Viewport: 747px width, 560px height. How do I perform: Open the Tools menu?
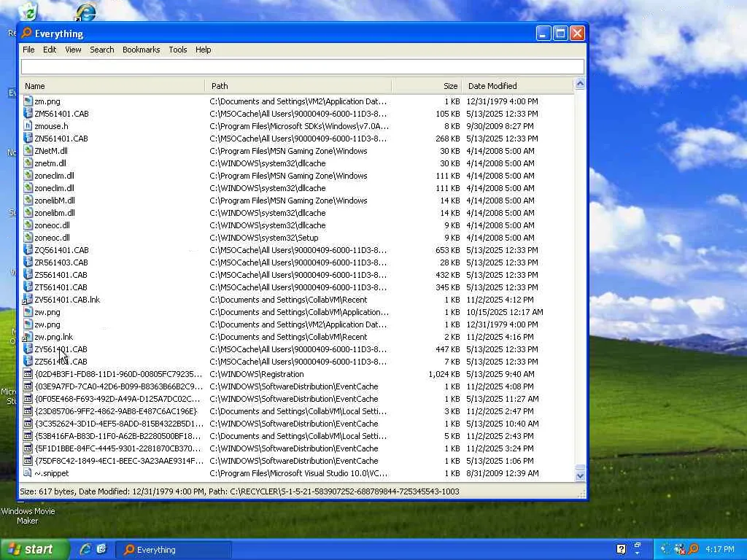click(x=178, y=50)
